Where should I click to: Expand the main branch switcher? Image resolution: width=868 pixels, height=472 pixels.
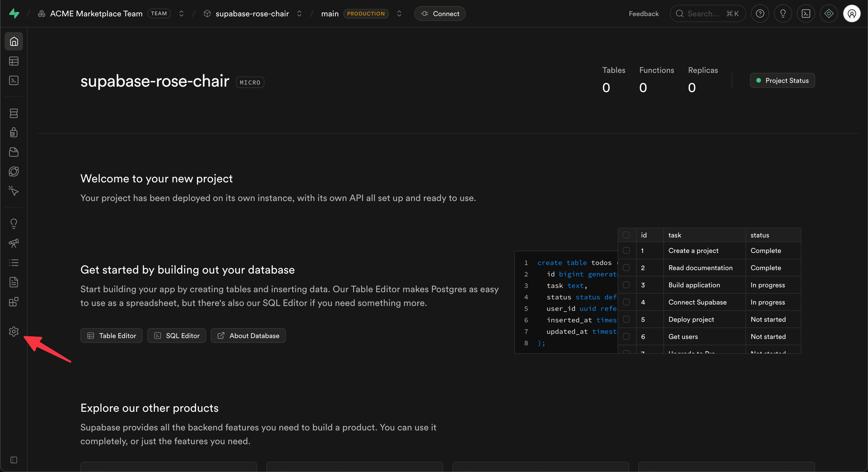(399, 13)
